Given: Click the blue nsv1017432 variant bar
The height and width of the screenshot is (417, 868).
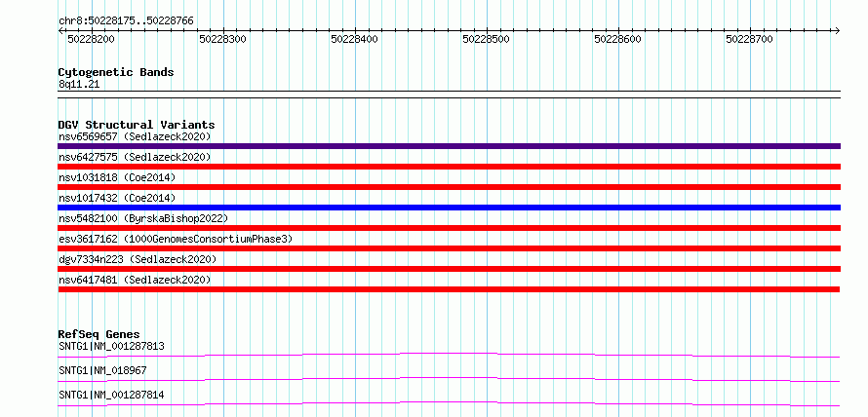Looking at the screenshot, I should tap(449, 208).
